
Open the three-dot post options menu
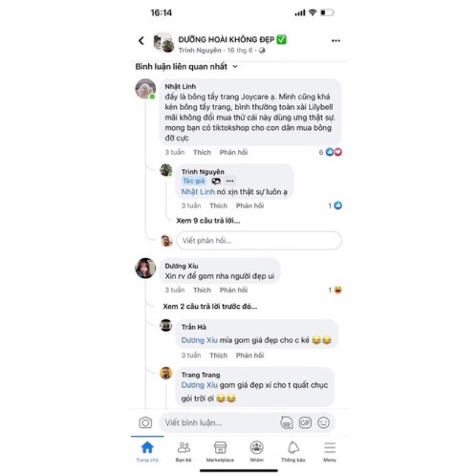(x=336, y=40)
